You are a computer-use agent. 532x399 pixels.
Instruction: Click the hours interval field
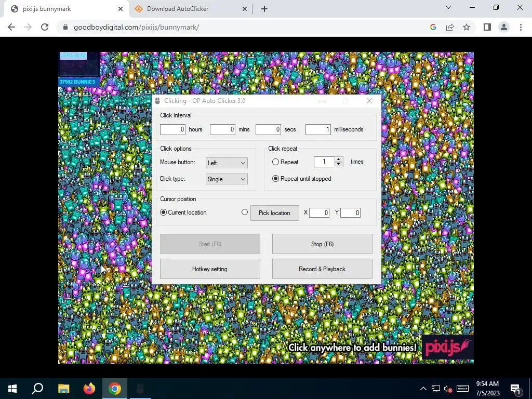click(172, 129)
